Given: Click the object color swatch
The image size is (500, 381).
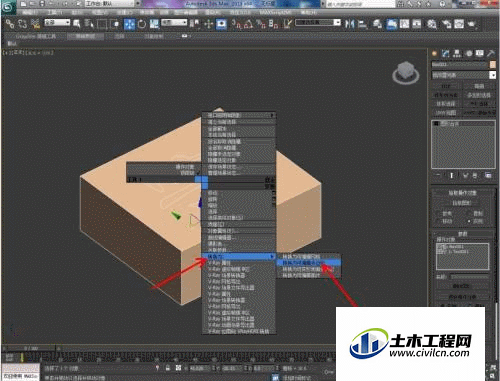Looking at the screenshot, I should 492,64.
